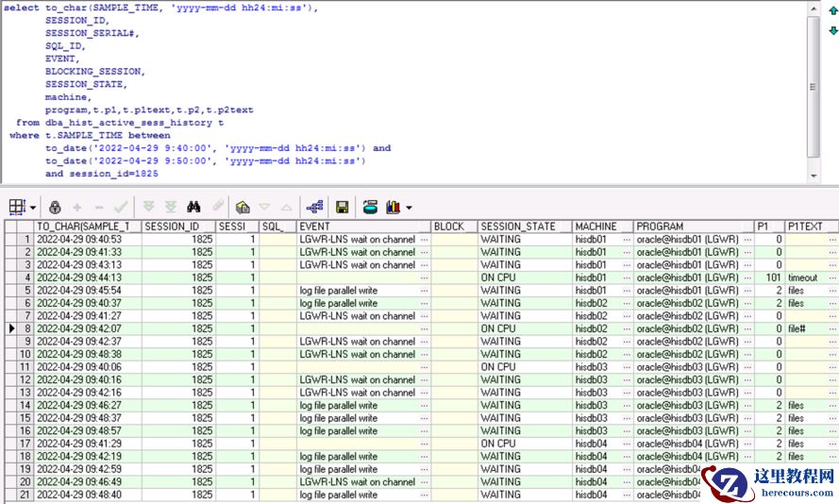Click inside the SQL editor on dba_hist_active_sess_history

pos(130,123)
